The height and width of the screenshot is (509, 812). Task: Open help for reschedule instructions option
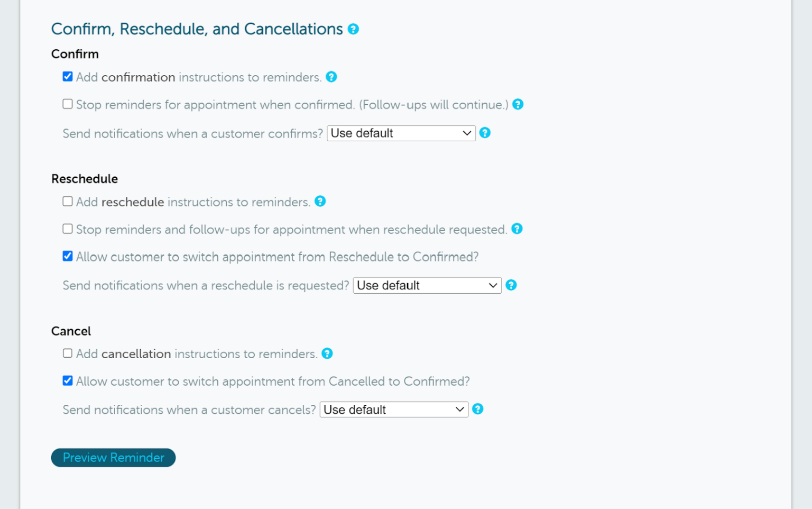click(320, 202)
